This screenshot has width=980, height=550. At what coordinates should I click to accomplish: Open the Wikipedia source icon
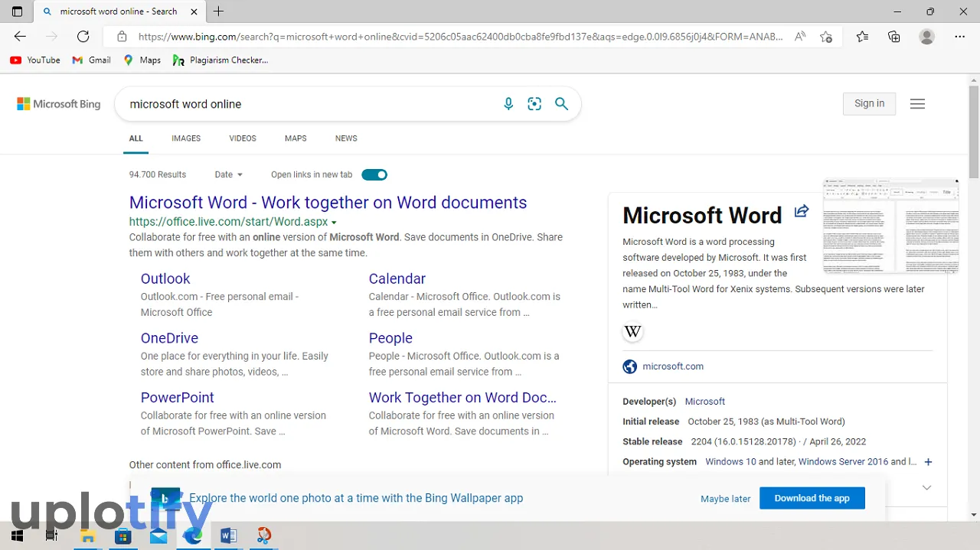pyautogui.click(x=632, y=332)
